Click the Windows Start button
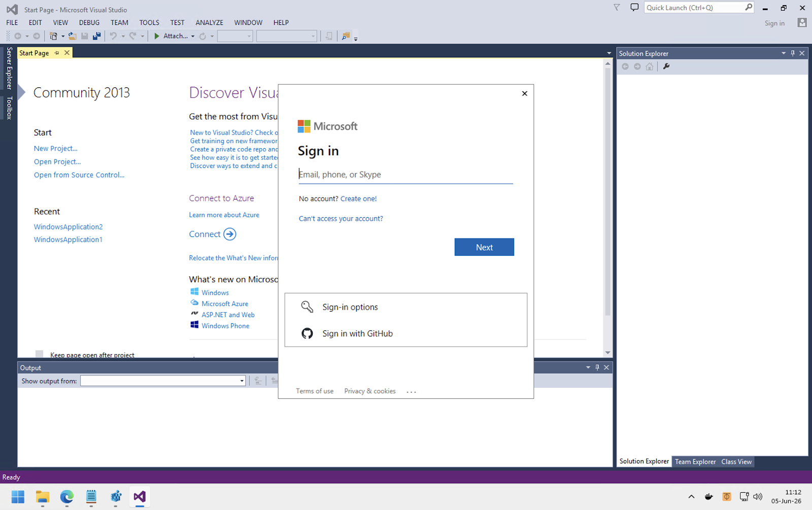This screenshot has height=510, width=812. coord(18,497)
